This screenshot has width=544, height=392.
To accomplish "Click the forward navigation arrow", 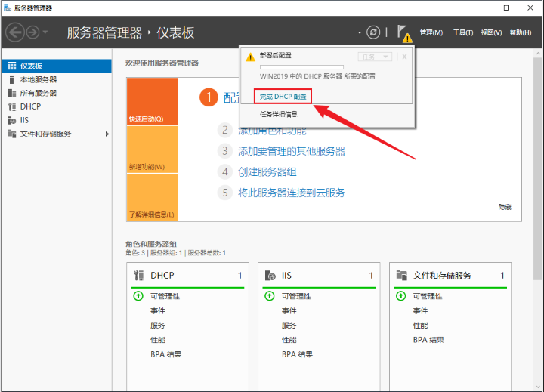I will [33, 32].
